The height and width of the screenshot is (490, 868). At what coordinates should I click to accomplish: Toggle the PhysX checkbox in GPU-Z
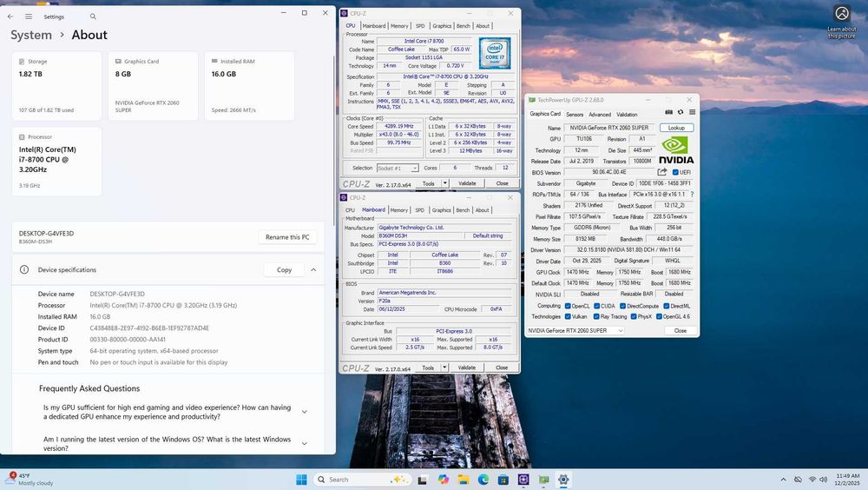click(x=634, y=316)
